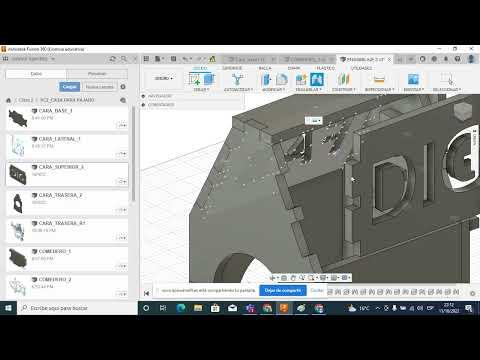Expand the MODIFICAR dropdown

(x=273, y=90)
